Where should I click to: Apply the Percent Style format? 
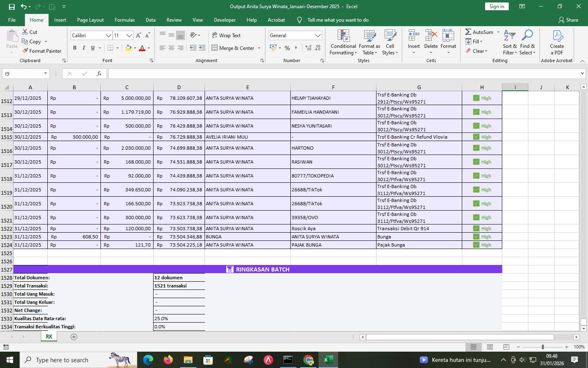[287, 48]
